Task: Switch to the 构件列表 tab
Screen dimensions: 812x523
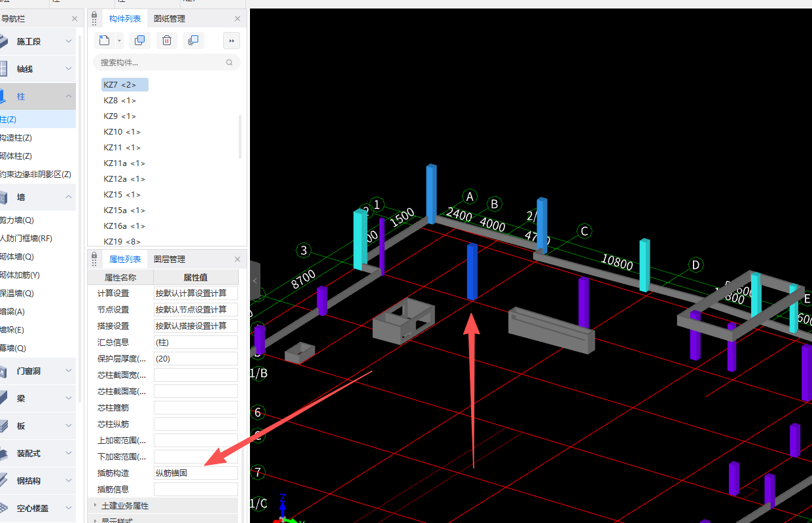Action: 125,19
